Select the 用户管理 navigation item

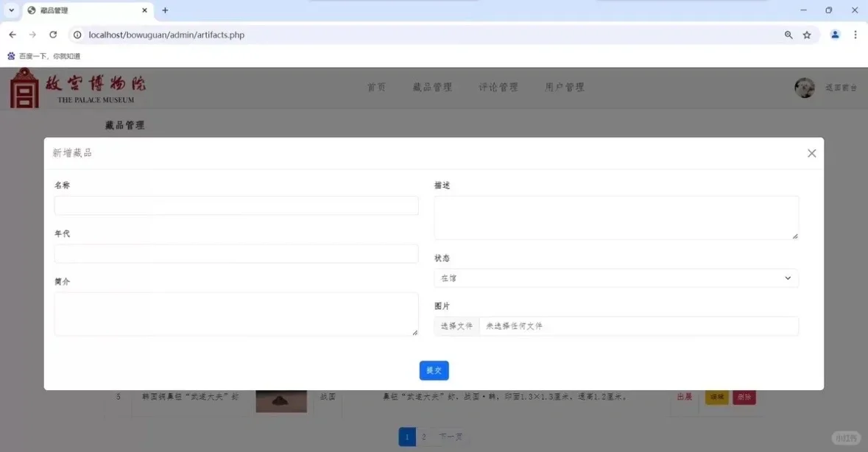(x=563, y=87)
